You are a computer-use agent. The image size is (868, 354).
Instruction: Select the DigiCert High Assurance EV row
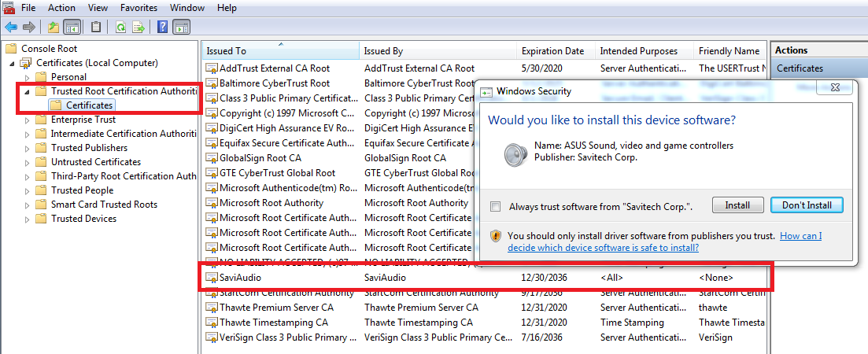[x=338, y=128]
